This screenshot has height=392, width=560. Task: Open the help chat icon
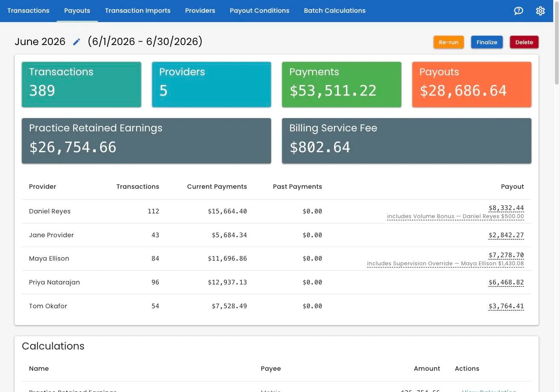518,11
